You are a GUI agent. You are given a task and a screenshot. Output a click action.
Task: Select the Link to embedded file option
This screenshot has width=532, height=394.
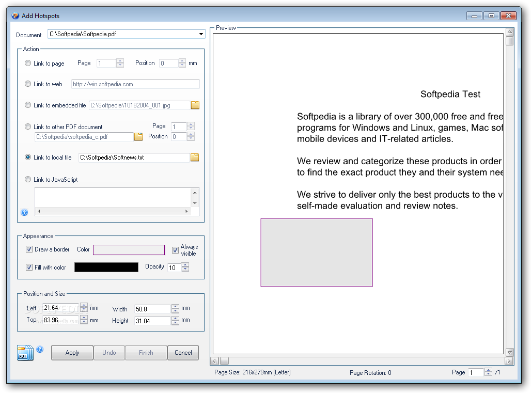[x=28, y=105]
